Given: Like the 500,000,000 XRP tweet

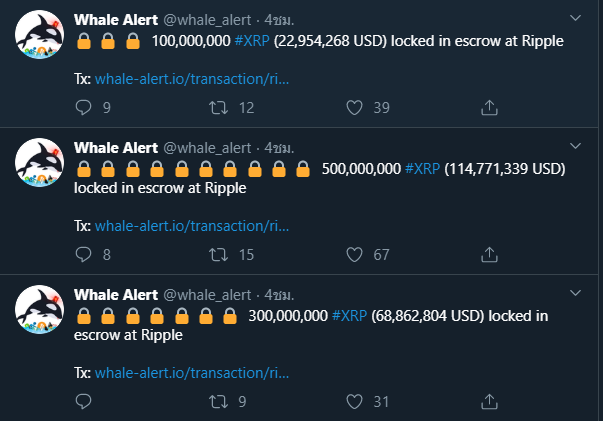Looking at the screenshot, I should coord(354,255).
